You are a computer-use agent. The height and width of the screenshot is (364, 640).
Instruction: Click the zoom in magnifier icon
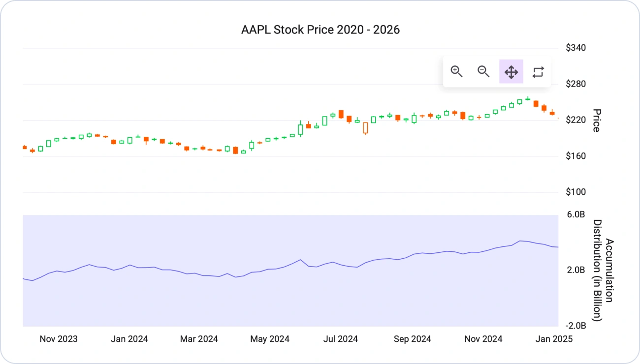(x=457, y=72)
